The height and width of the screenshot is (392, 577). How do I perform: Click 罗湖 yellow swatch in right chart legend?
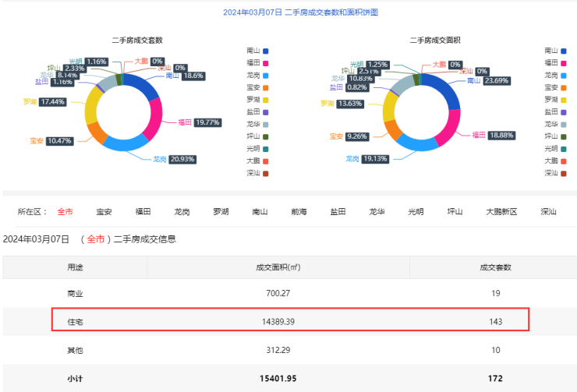(564, 100)
